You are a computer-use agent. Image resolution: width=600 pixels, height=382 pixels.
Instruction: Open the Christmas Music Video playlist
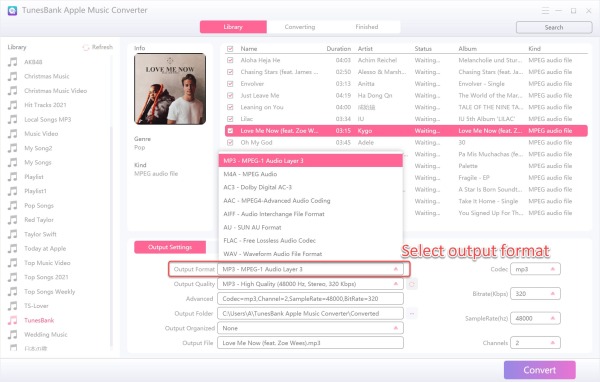coord(55,91)
